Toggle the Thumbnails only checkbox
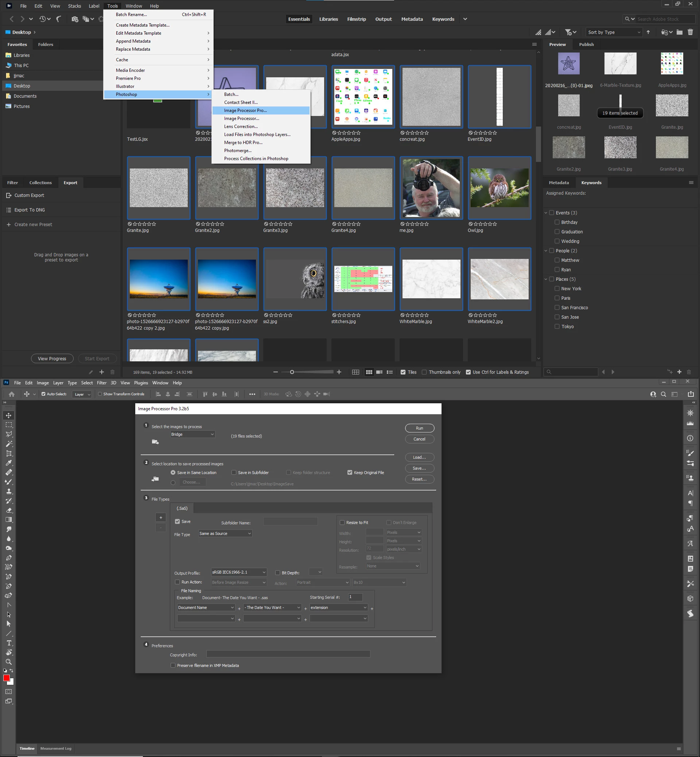700x757 pixels. 424,372
